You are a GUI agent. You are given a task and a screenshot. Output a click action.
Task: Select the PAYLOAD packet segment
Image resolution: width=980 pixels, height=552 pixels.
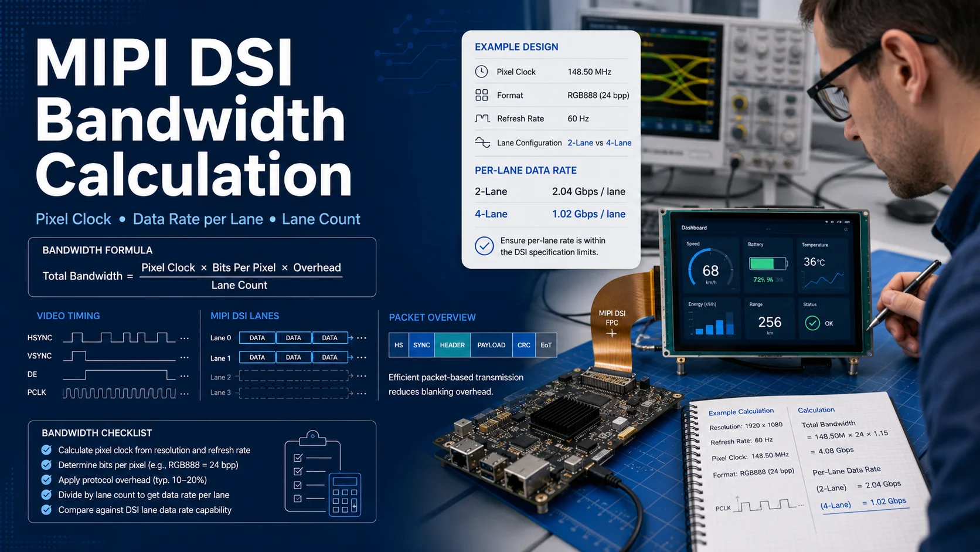pos(491,345)
